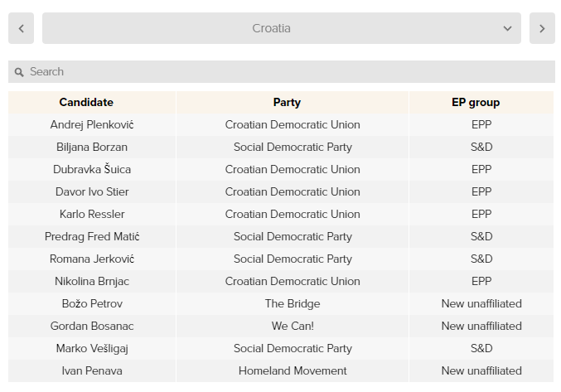Go to the previous country arrow
Screen dimensions: 561x392
pos(21,28)
